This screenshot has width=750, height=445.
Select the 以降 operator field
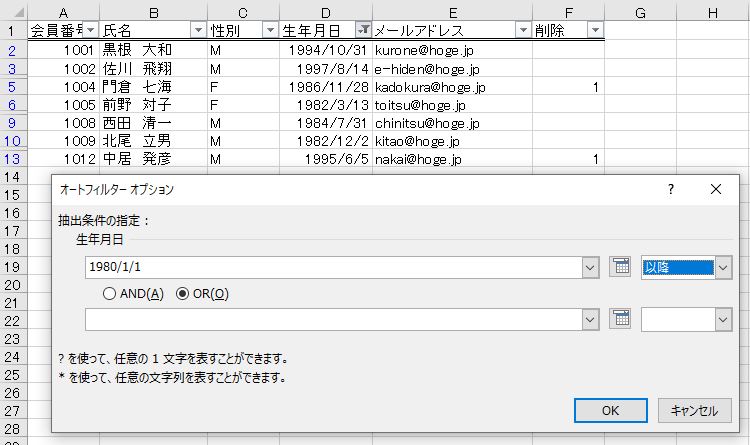pos(678,267)
